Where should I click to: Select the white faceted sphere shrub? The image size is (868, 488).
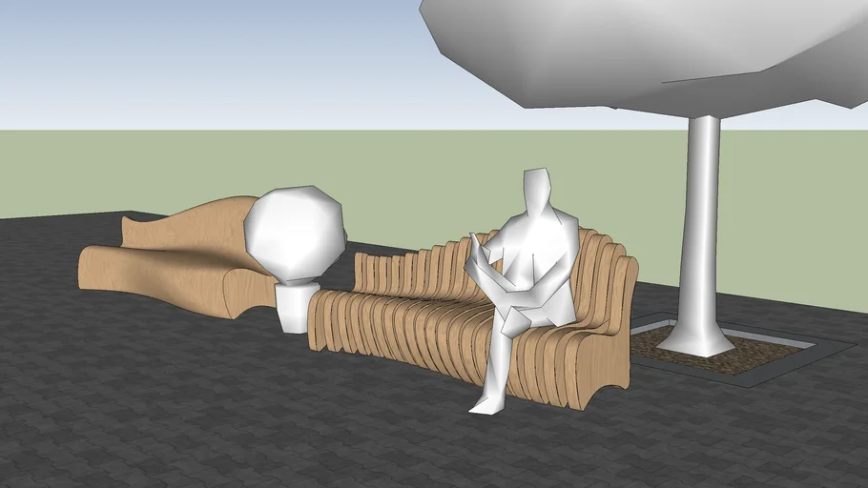(294, 234)
